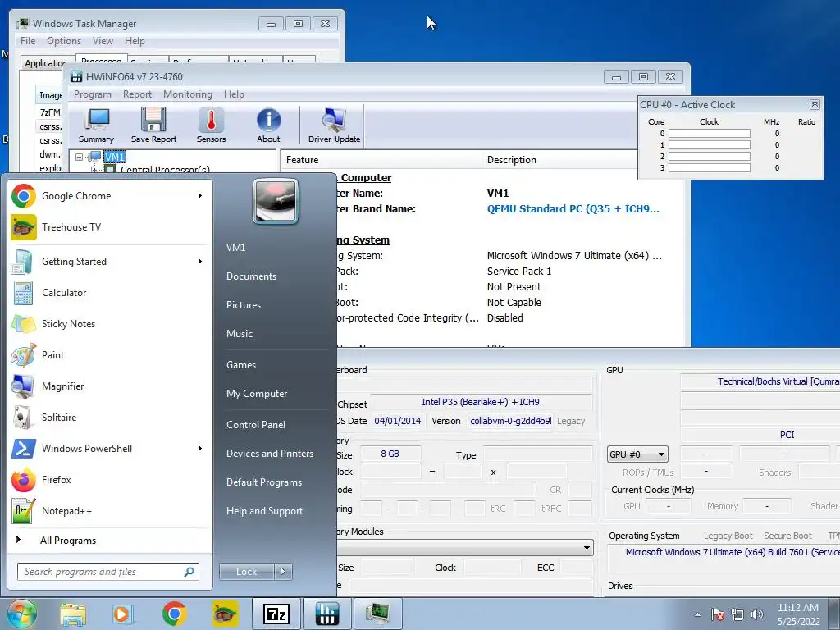Open Windows Media Player from taskbar
The height and width of the screenshot is (630, 840).
point(122,614)
